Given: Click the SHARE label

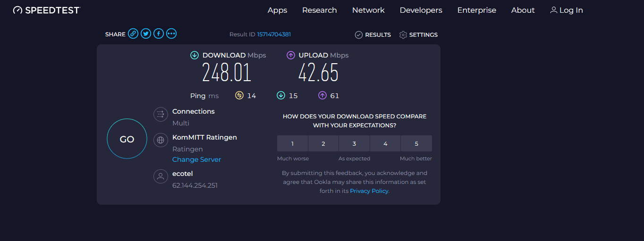Looking at the screenshot, I should (x=115, y=34).
